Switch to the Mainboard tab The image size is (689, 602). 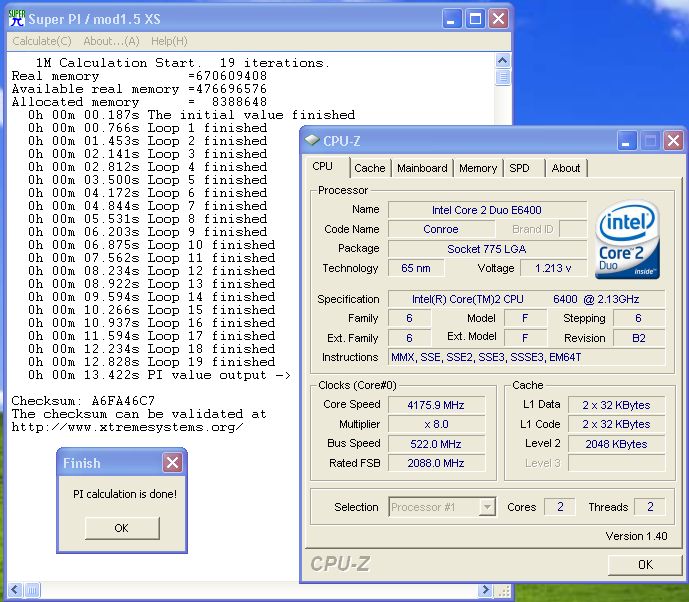pos(422,168)
